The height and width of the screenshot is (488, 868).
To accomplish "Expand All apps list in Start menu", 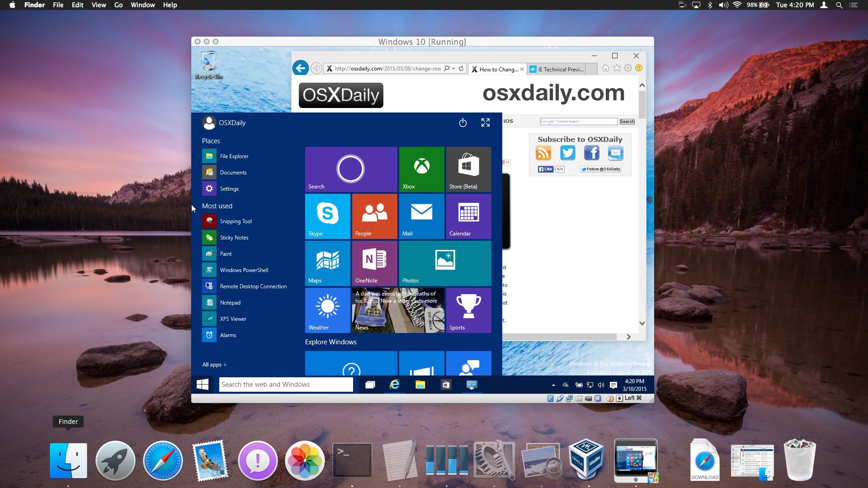I will click(x=214, y=363).
